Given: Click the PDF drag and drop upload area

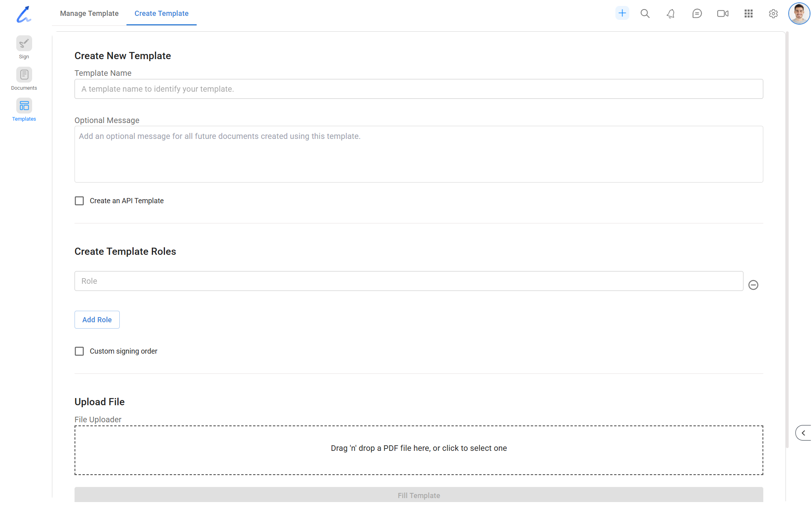Looking at the screenshot, I should pyautogui.click(x=419, y=450).
